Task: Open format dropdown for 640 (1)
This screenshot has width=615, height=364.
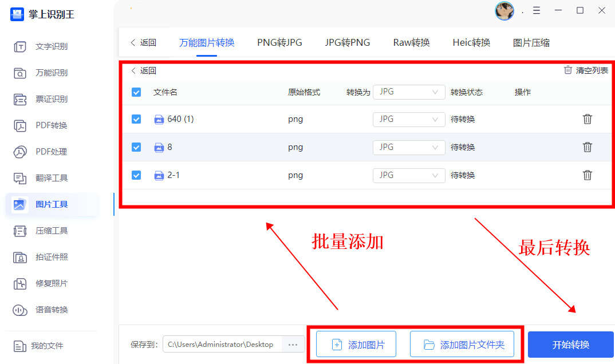Action: coord(409,119)
